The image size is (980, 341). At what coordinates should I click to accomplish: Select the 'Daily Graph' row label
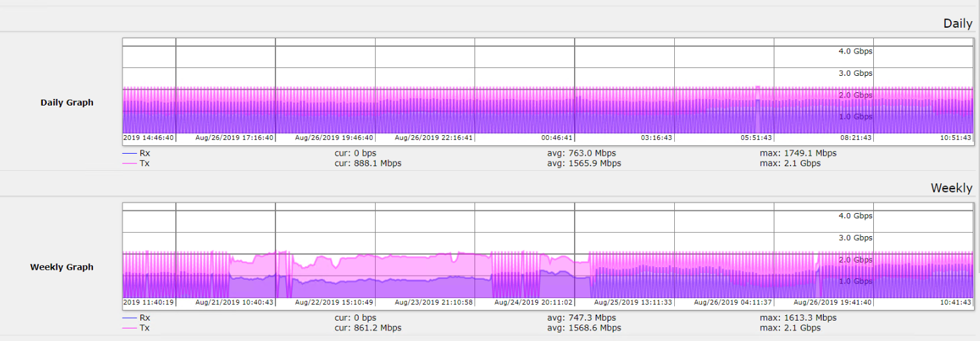click(x=67, y=102)
